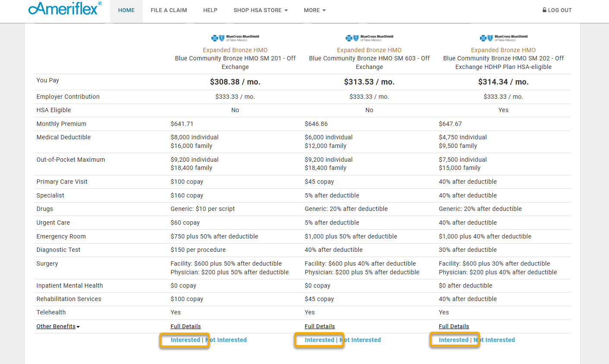Expand the Other Benefits section
Viewport: 609px width, 364px height.
tap(58, 326)
